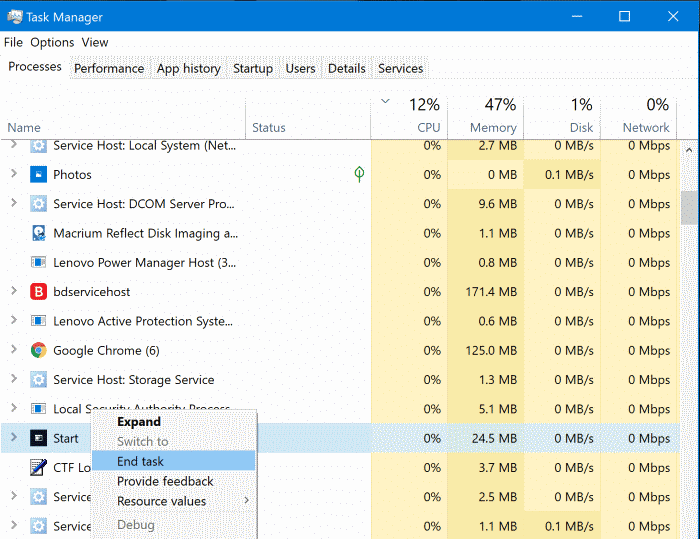Select Lenovo Power Manager Host name

tap(145, 263)
